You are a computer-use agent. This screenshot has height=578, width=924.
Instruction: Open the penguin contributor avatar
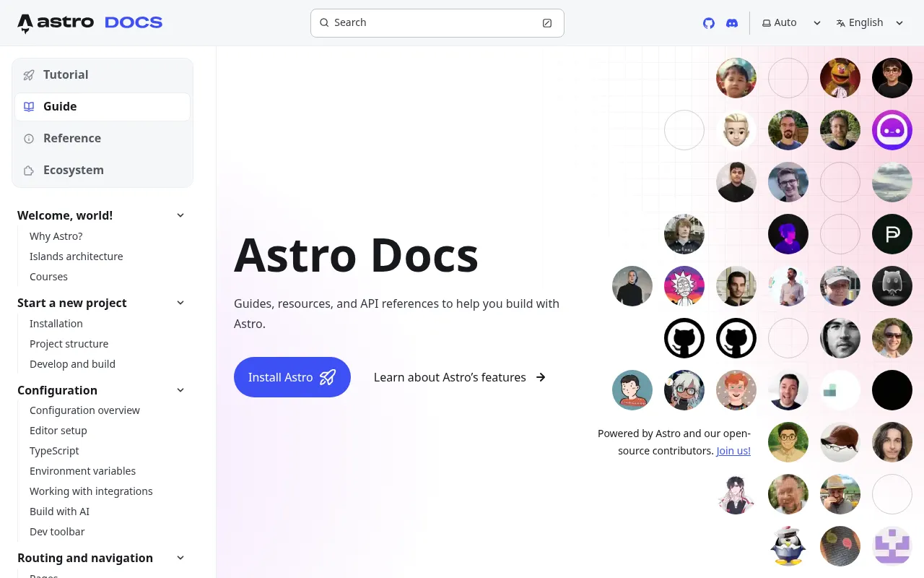click(788, 546)
